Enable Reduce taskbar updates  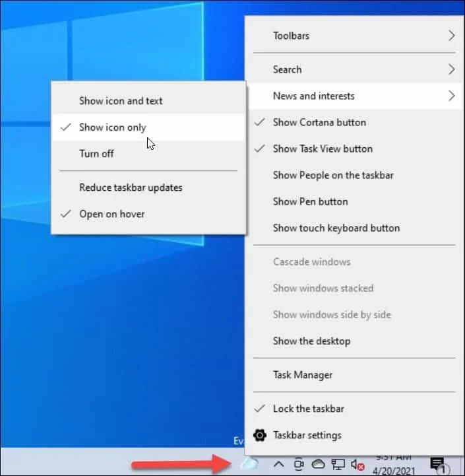[x=148, y=187]
